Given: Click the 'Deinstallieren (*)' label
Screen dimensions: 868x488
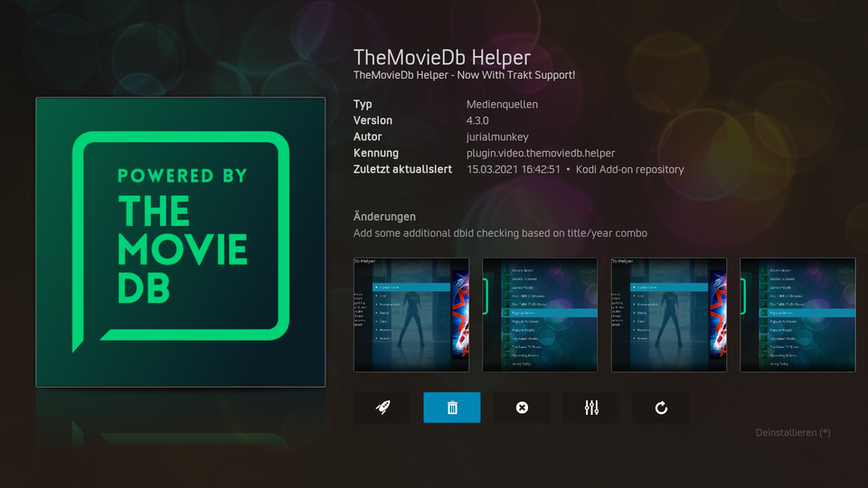Looking at the screenshot, I should pos(793,433).
